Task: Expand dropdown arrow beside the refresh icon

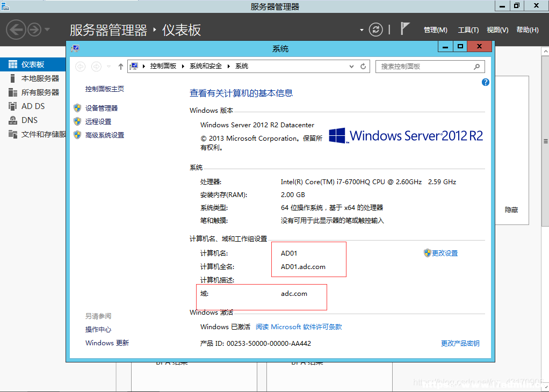Action: coord(362,30)
